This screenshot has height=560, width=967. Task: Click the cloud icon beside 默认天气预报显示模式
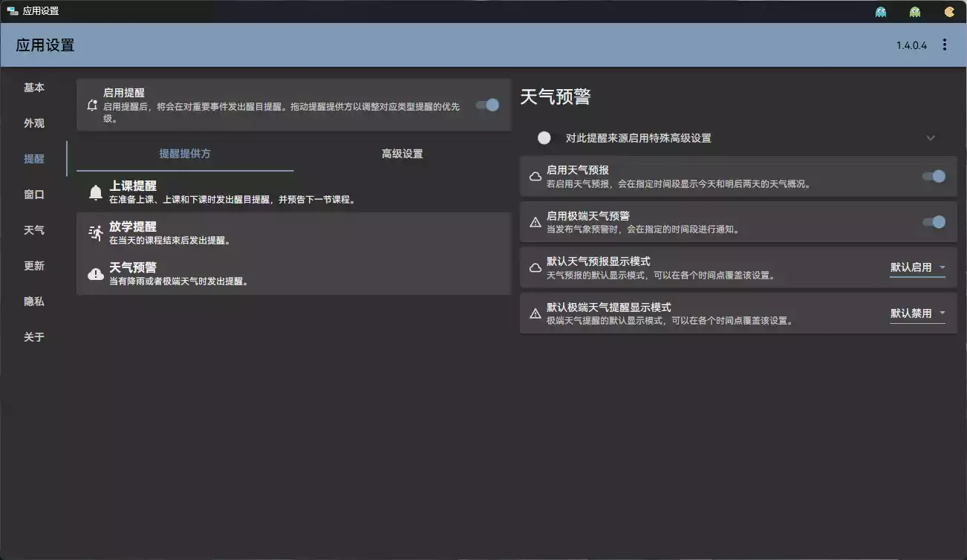tap(535, 268)
